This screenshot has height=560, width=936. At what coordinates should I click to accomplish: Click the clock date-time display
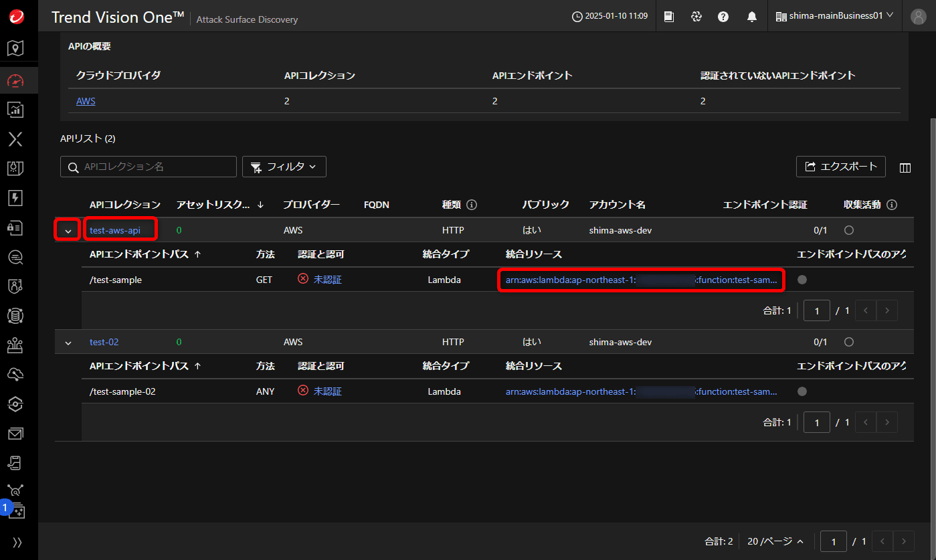pyautogui.click(x=610, y=16)
